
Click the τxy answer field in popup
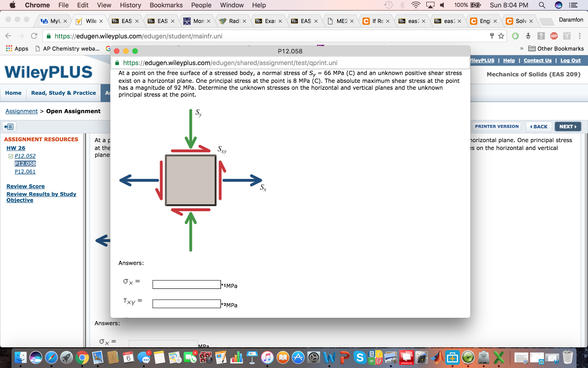coord(187,304)
